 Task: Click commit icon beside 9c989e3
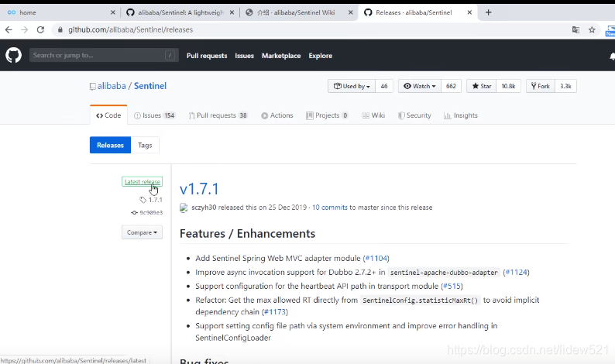134,213
